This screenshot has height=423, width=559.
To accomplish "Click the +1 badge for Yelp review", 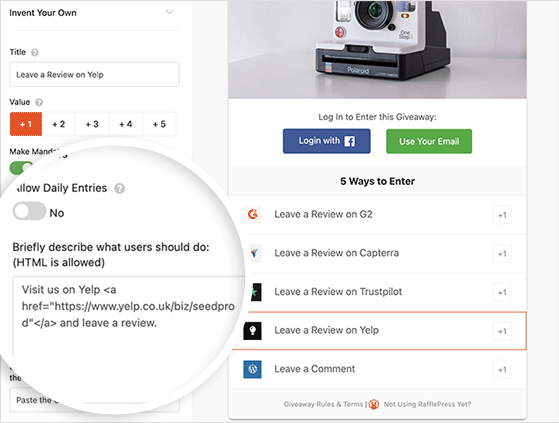I will click(x=502, y=331).
